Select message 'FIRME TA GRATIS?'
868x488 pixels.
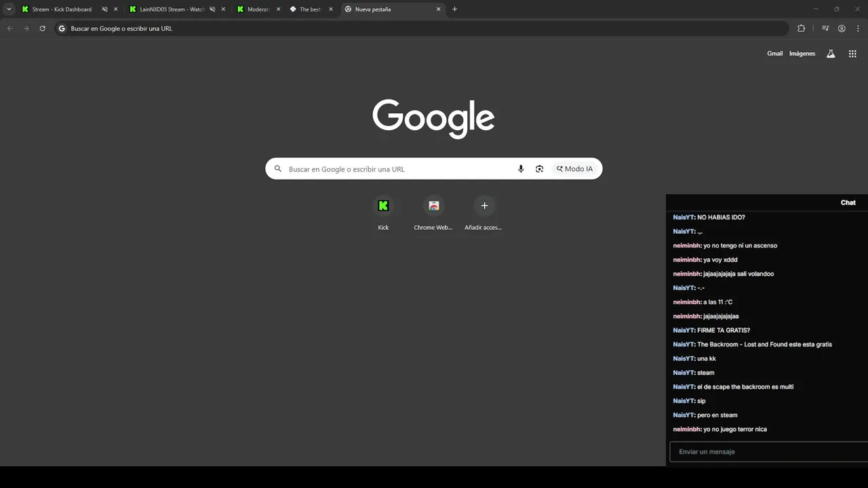[x=711, y=330]
